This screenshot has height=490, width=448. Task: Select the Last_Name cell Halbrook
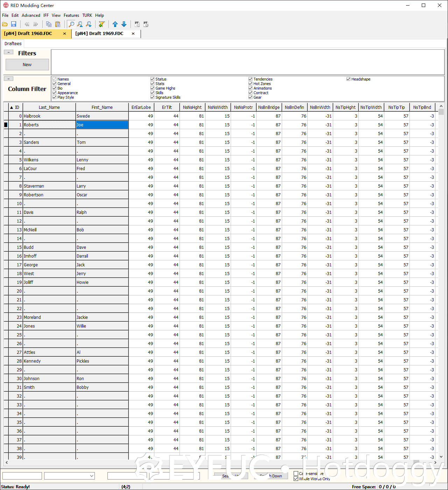click(49, 116)
